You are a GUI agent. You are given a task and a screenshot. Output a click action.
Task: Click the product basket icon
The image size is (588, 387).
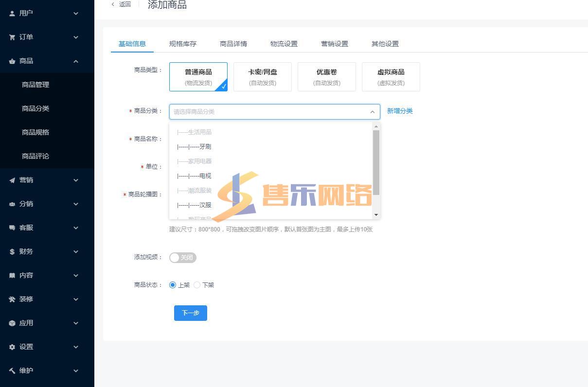(12, 61)
